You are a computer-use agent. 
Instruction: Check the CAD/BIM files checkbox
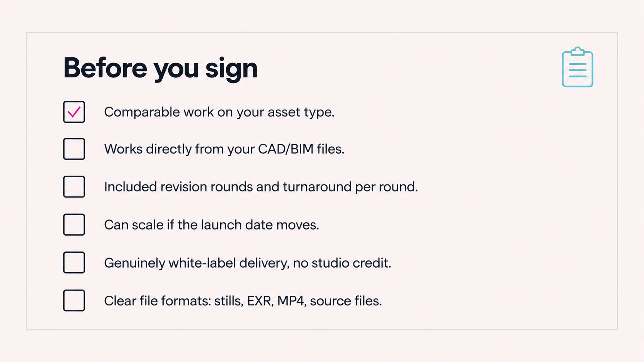74,149
